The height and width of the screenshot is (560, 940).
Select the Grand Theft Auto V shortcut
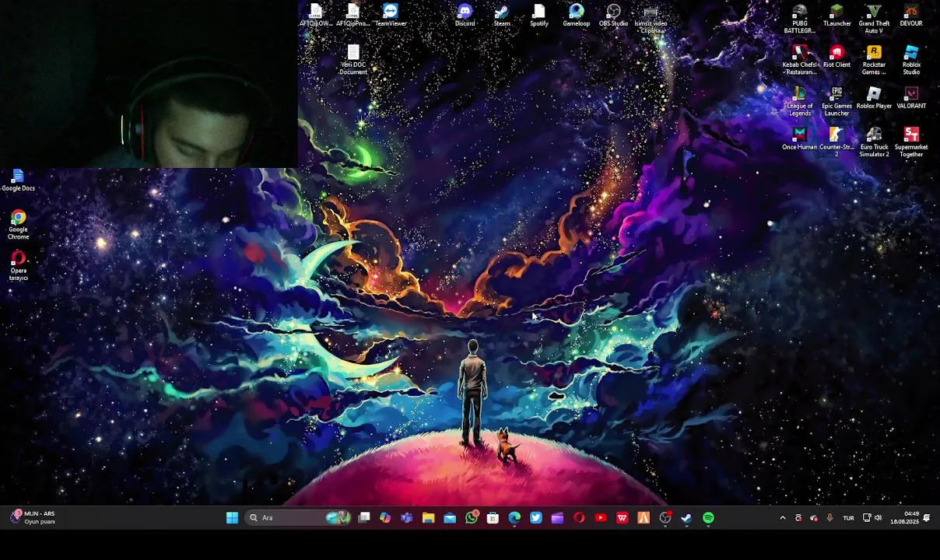coord(874,19)
